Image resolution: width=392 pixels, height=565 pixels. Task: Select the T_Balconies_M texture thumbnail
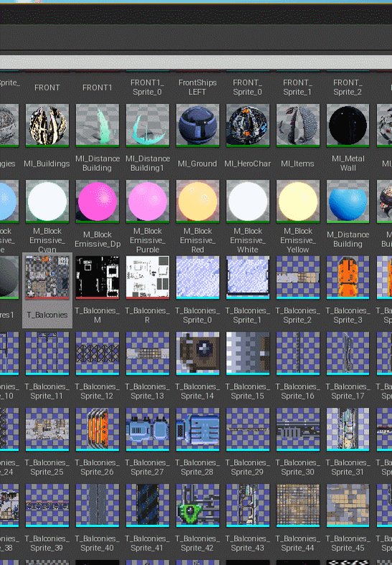[97, 277]
